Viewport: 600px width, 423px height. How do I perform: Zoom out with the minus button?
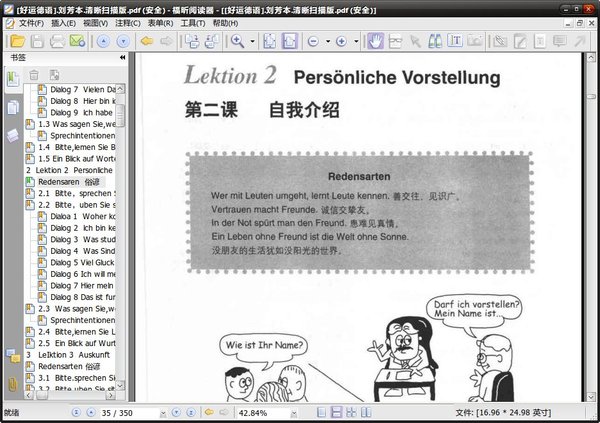pos(313,41)
